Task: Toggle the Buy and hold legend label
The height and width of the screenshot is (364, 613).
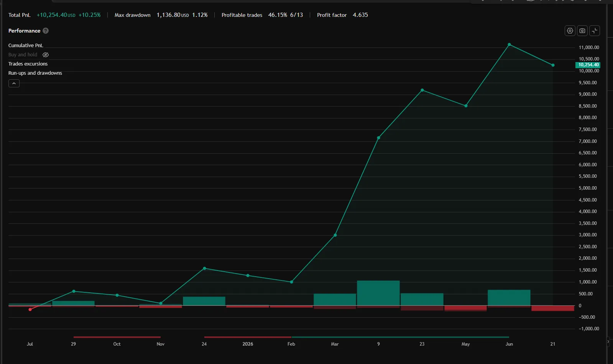Action: coord(23,55)
